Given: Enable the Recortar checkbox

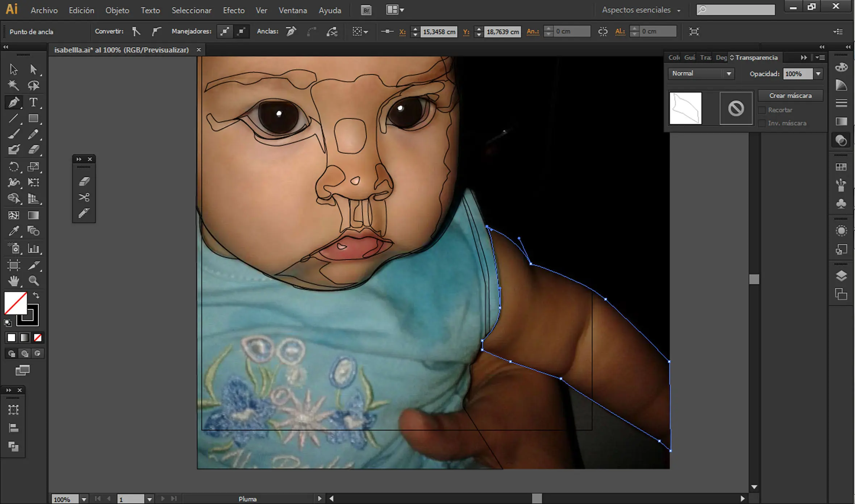Looking at the screenshot, I should (762, 110).
